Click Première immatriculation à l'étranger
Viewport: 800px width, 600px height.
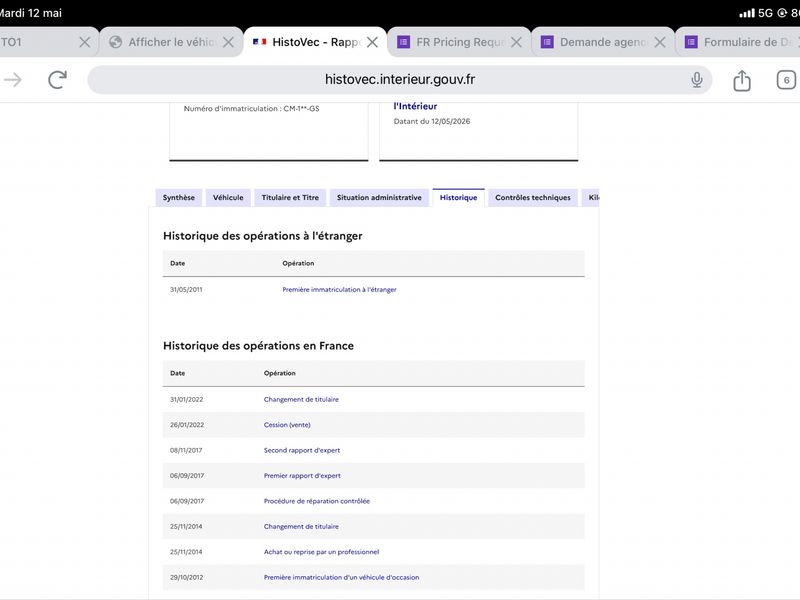click(x=339, y=289)
